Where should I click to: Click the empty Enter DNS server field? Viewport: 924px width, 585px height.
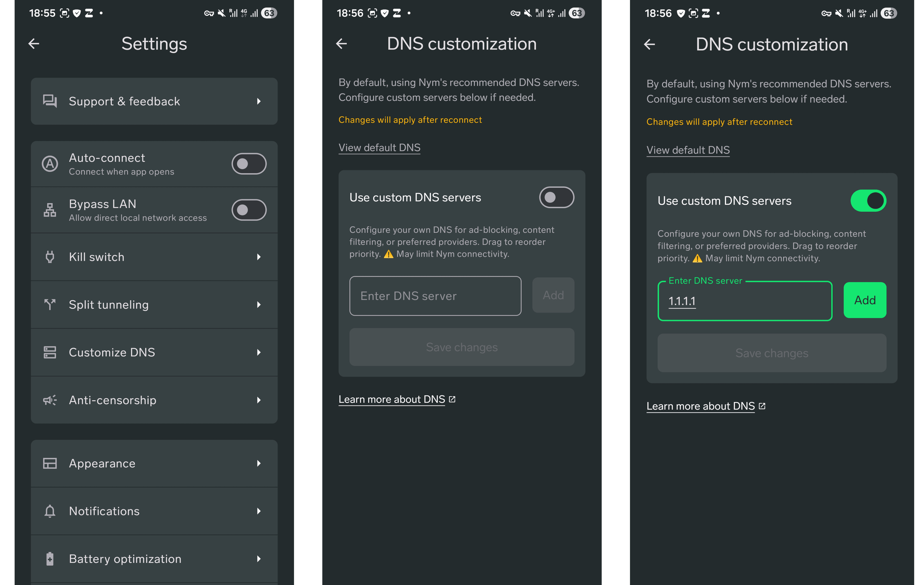435,296
